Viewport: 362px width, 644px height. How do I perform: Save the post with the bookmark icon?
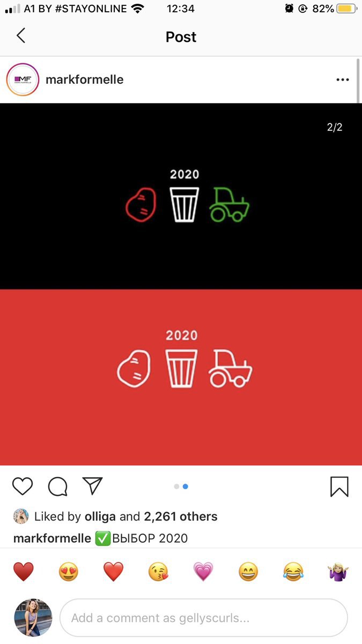click(x=339, y=486)
